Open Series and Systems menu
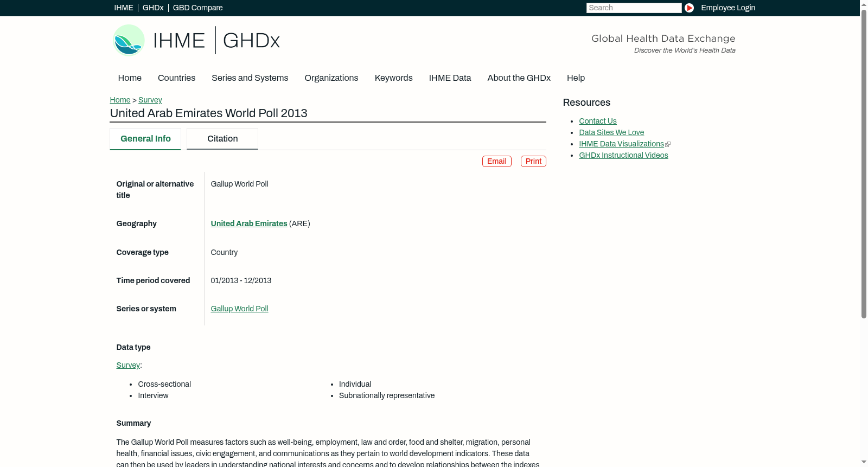Screen dimensions: 868x467 click(x=250, y=78)
